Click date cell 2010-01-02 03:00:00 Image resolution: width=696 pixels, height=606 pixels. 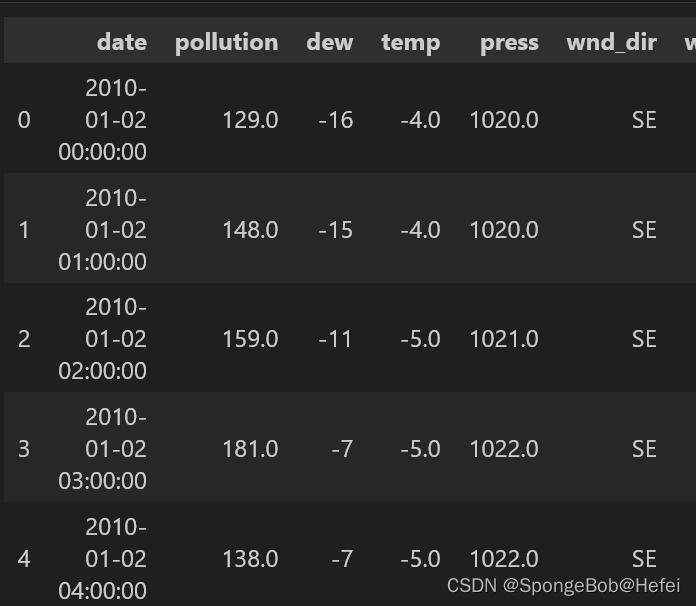(x=103, y=449)
